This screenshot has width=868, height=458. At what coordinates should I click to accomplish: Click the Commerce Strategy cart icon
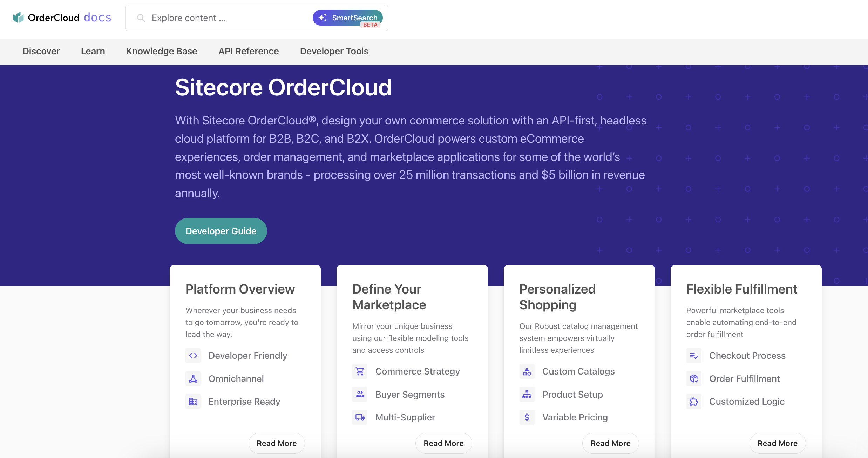coord(360,371)
